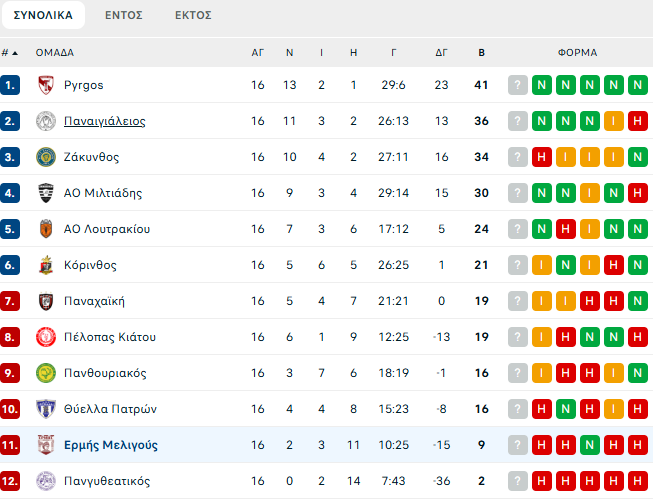This screenshot has width=653, height=500.
Task: Sort standings by the # column arrow
Action: pyautogui.click(x=16, y=53)
